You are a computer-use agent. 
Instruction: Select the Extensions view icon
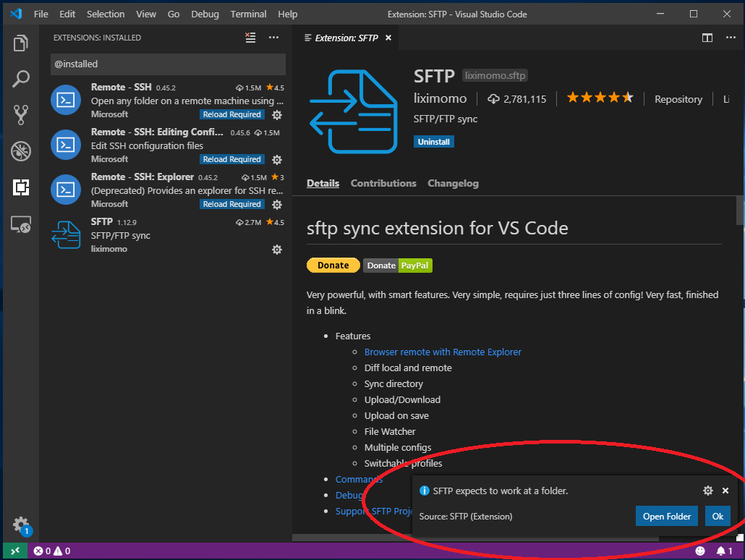[21, 187]
